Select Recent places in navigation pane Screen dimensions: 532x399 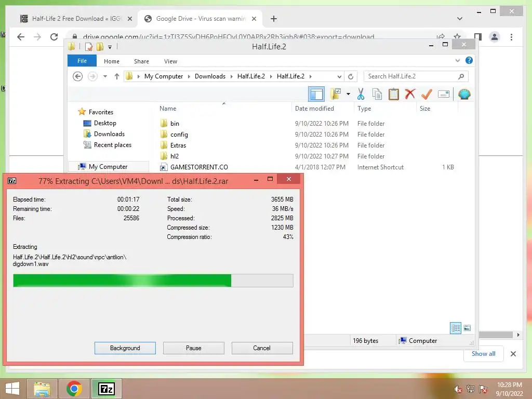pyautogui.click(x=112, y=145)
